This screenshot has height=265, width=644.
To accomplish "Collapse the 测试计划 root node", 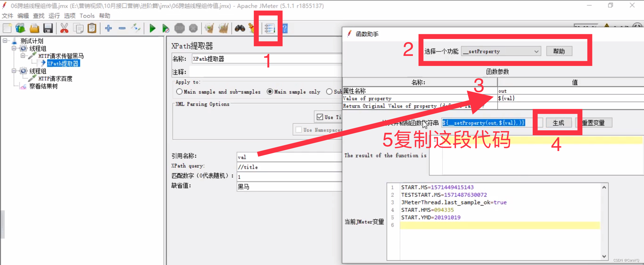I will point(5,41).
